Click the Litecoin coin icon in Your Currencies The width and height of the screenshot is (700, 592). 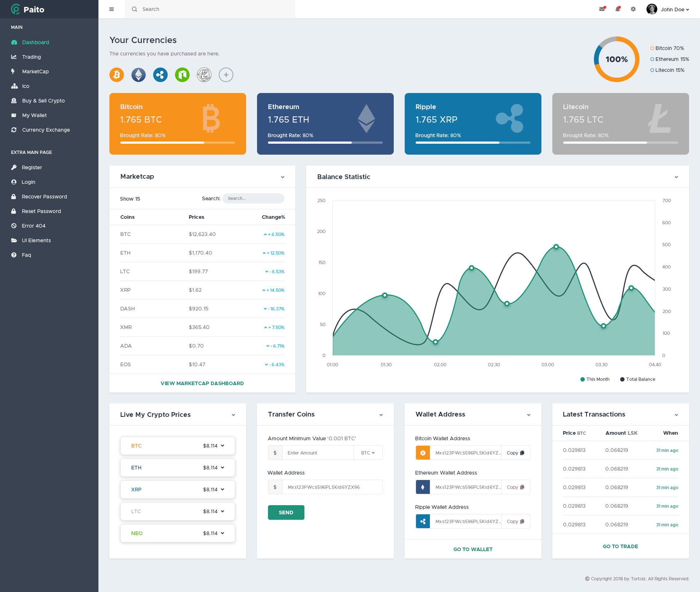(x=204, y=75)
